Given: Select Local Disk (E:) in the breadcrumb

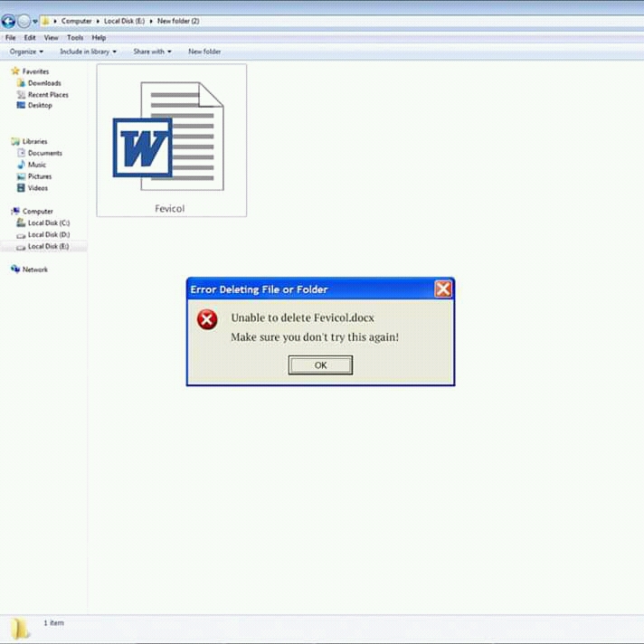Looking at the screenshot, I should pos(124,21).
